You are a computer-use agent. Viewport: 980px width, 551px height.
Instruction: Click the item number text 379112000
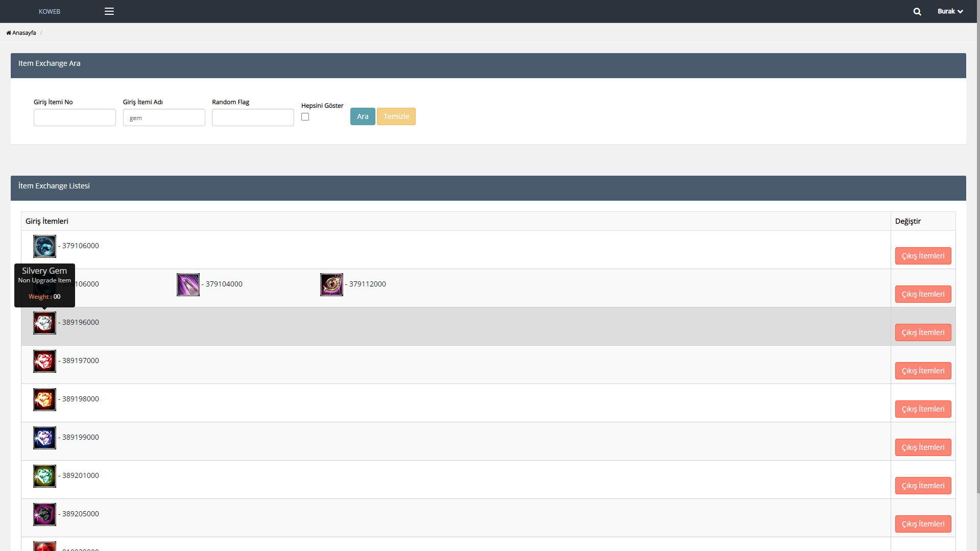(367, 284)
